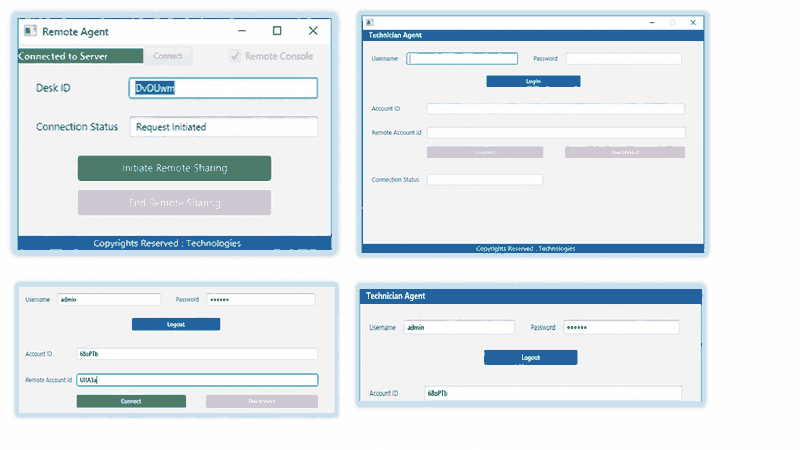Click the masked Password field under the Technician Agent header
This screenshot has width=800, height=450.
[x=621, y=327]
